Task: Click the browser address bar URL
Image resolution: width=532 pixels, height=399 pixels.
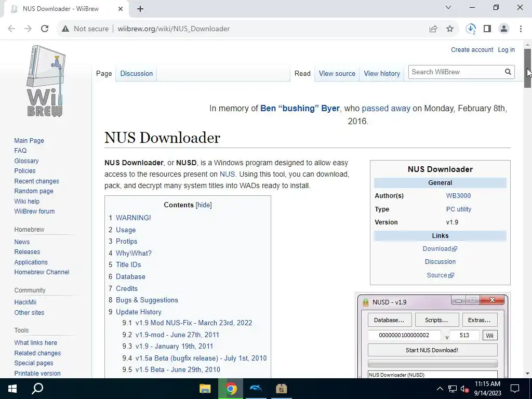Action: point(174,29)
